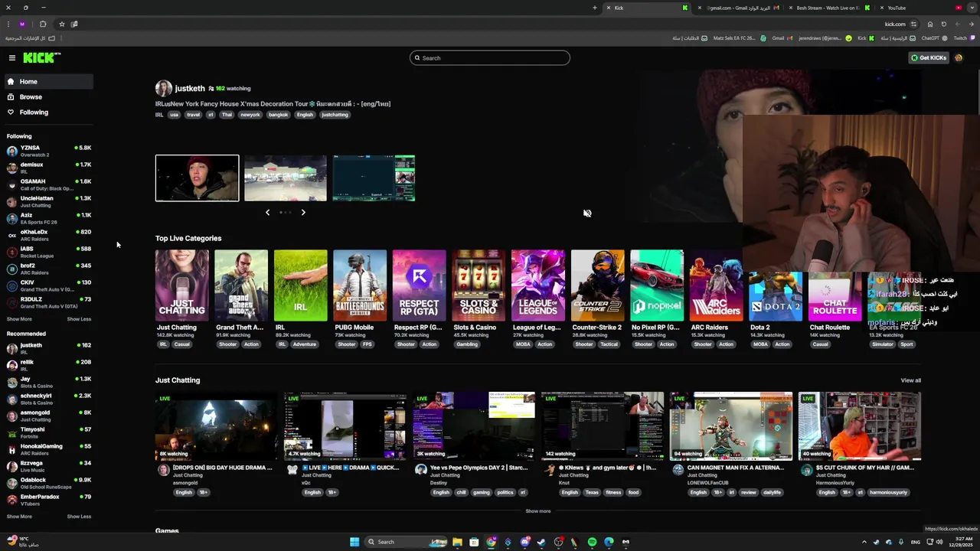Click Get KICKs button
This screenshot has height=551, width=980.
928,58
